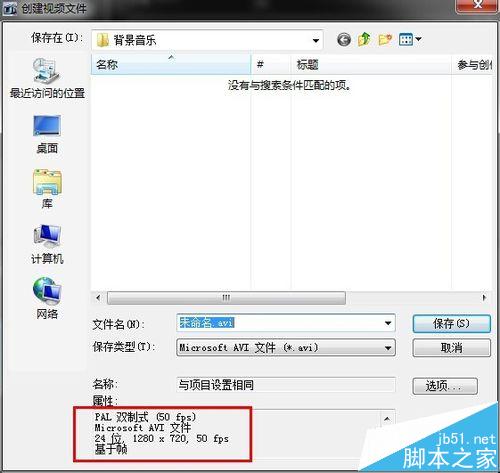Open the 保存类型 file type dropdown
Viewport: 500px width, 473px height.
click(388, 348)
